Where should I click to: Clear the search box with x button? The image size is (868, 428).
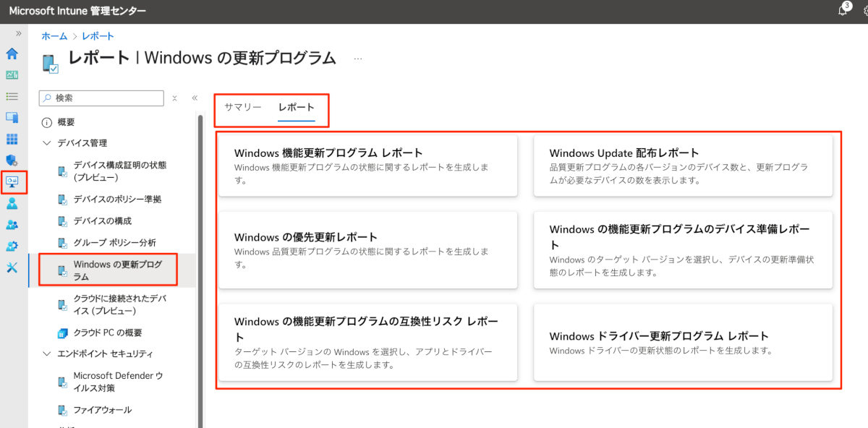(174, 98)
